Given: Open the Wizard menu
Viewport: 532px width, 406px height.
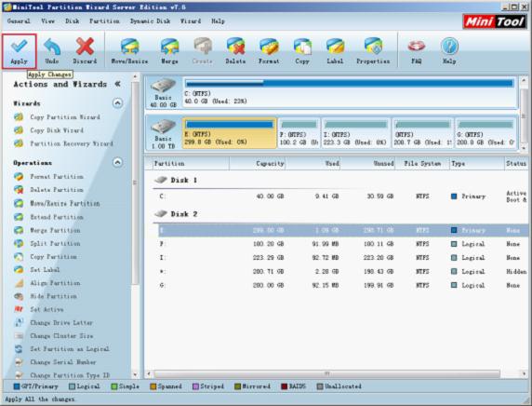Looking at the screenshot, I should (x=191, y=21).
